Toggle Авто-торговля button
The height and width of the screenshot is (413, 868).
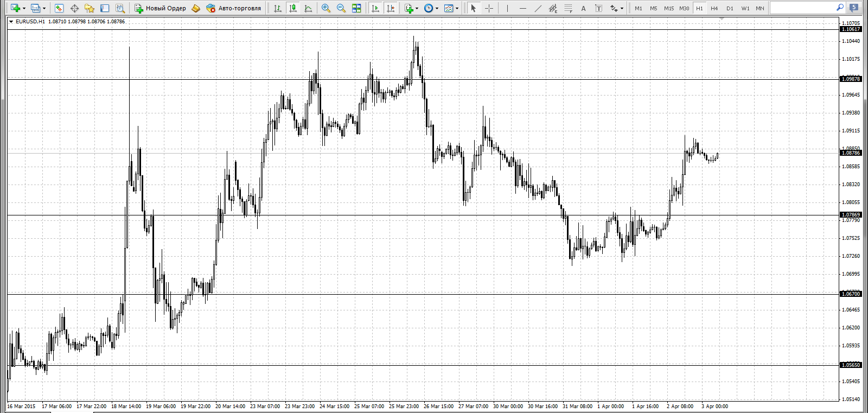point(234,8)
